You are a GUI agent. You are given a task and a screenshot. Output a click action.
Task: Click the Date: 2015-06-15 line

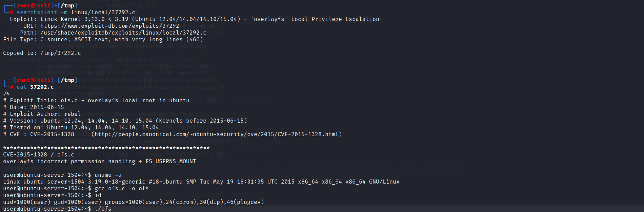click(x=34, y=107)
